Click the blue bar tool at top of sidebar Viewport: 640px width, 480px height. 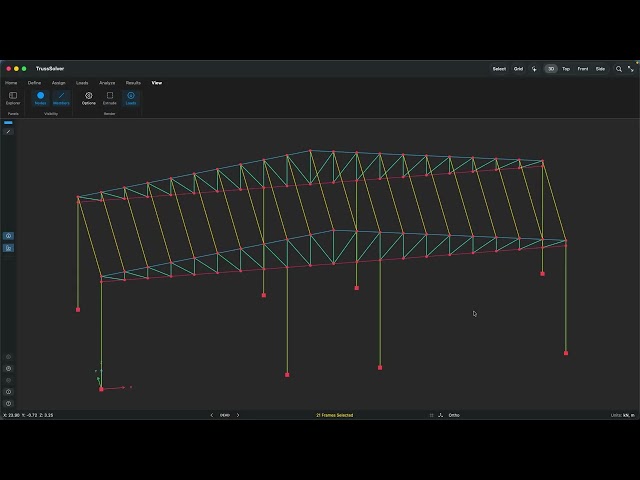[8, 122]
